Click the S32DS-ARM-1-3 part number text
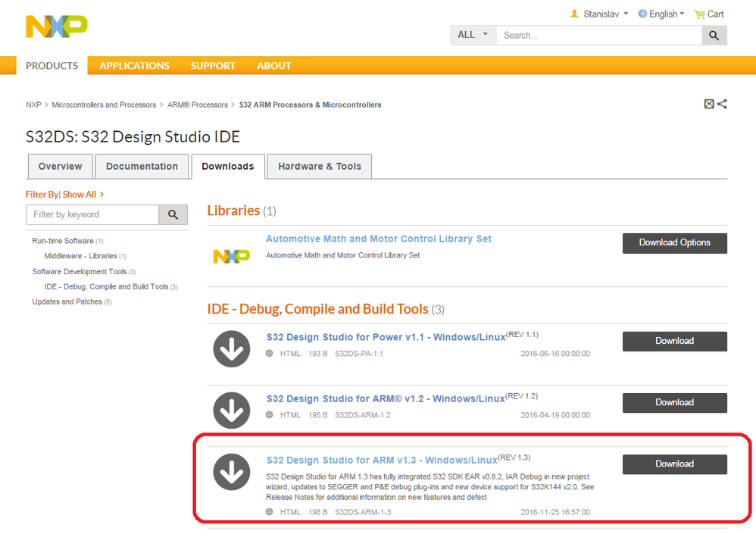The width and height of the screenshot is (756, 534). (x=363, y=512)
